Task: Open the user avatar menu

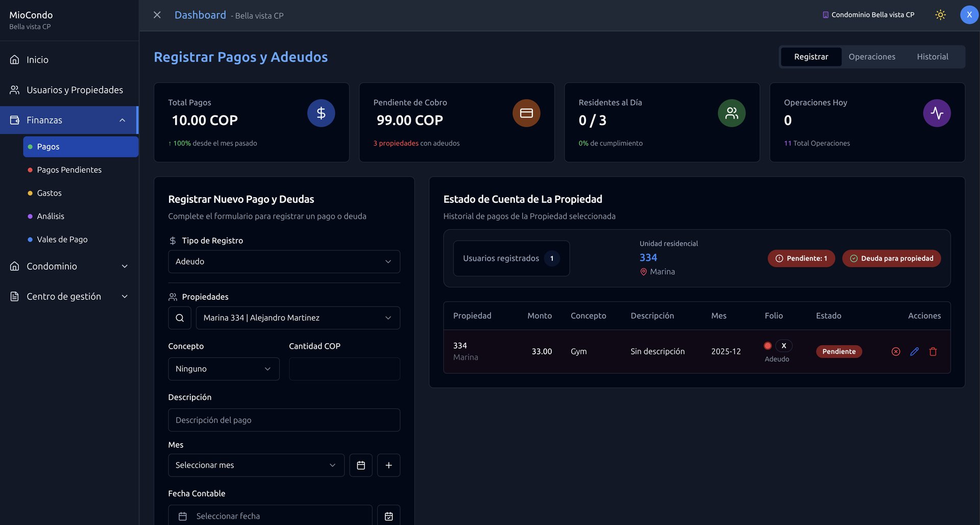Action: [x=969, y=15]
